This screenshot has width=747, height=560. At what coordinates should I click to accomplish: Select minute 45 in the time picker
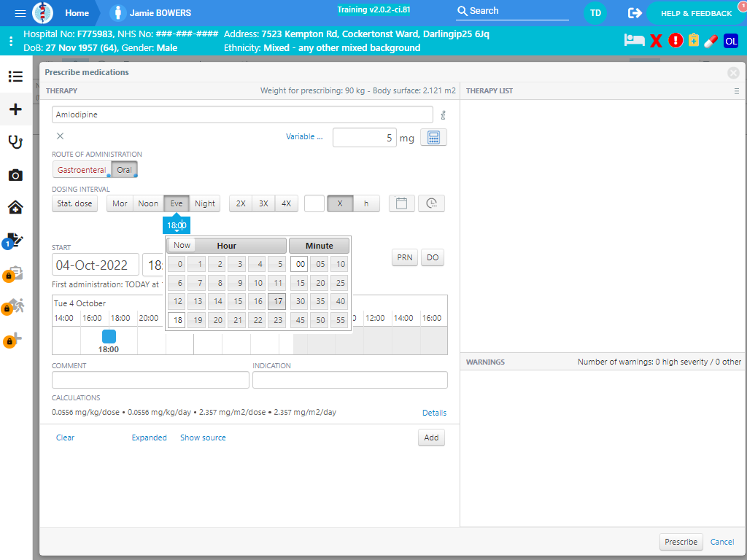[300, 320]
